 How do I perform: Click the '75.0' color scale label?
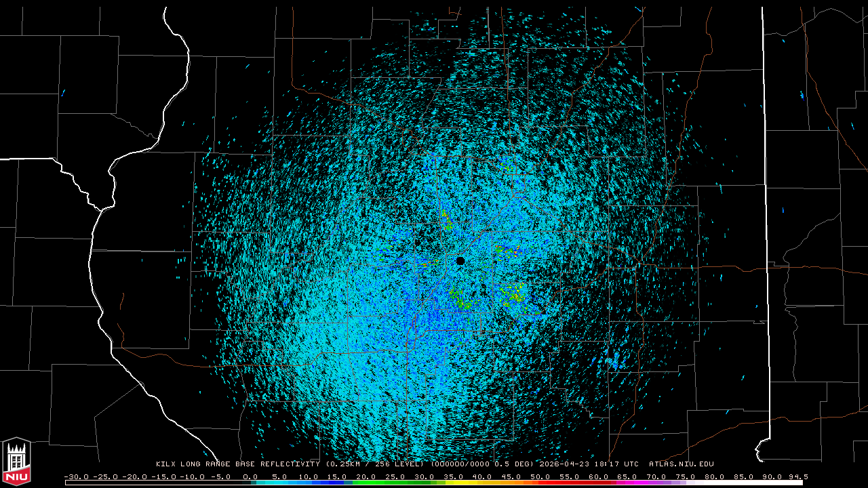(686, 476)
